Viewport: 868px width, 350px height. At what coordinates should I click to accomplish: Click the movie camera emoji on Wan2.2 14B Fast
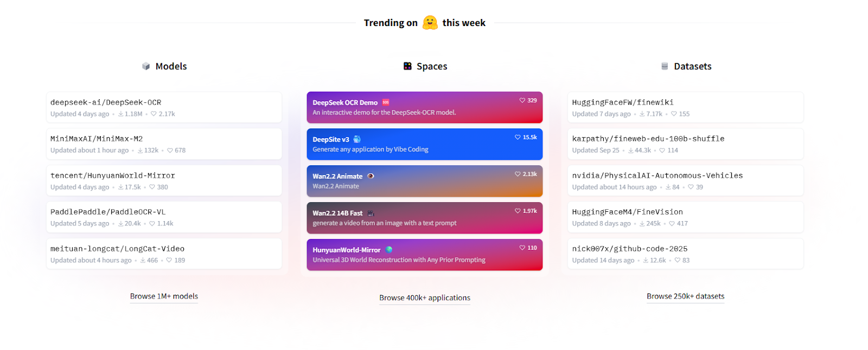coord(372,212)
